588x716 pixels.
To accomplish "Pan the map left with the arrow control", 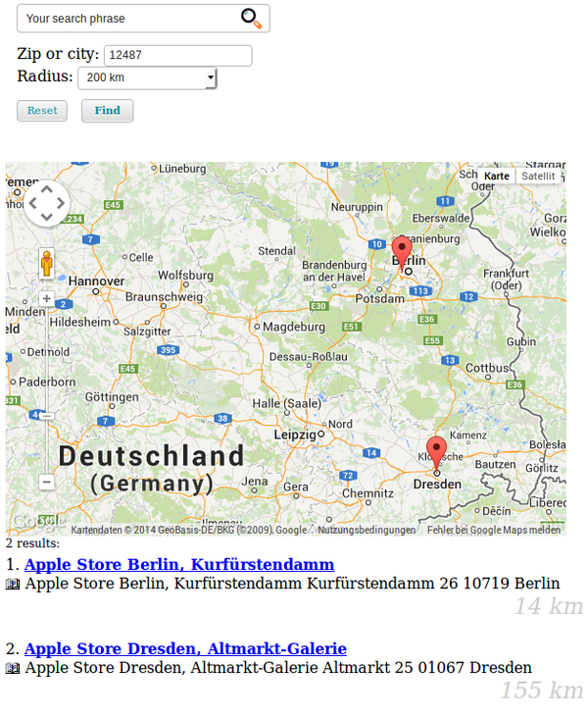I will click(x=31, y=203).
